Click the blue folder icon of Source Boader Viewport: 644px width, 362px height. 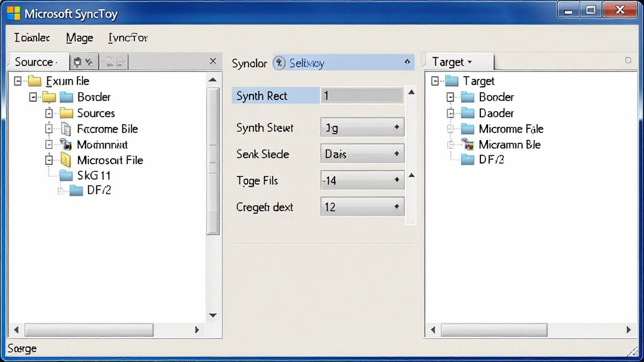click(66, 97)
